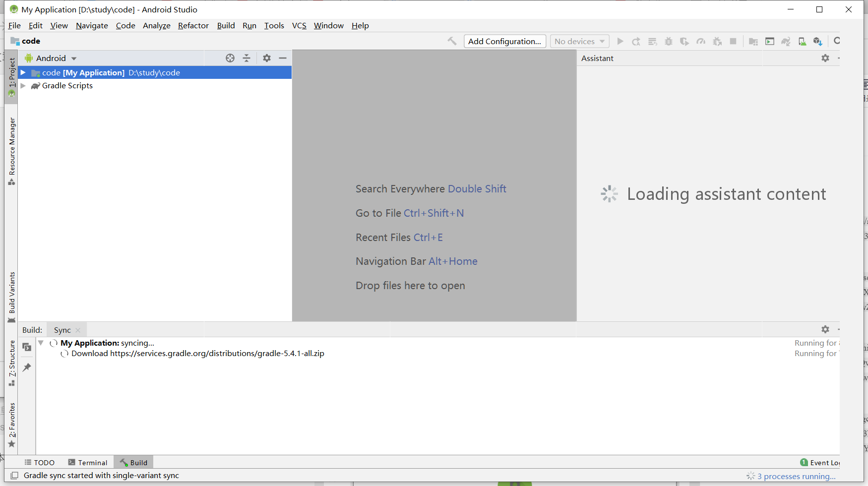The width and height of the screenshot is (868, 486).
Task: Select the gradle-5.4.1-all.zip download line
Action: click(x=197, y=354)
